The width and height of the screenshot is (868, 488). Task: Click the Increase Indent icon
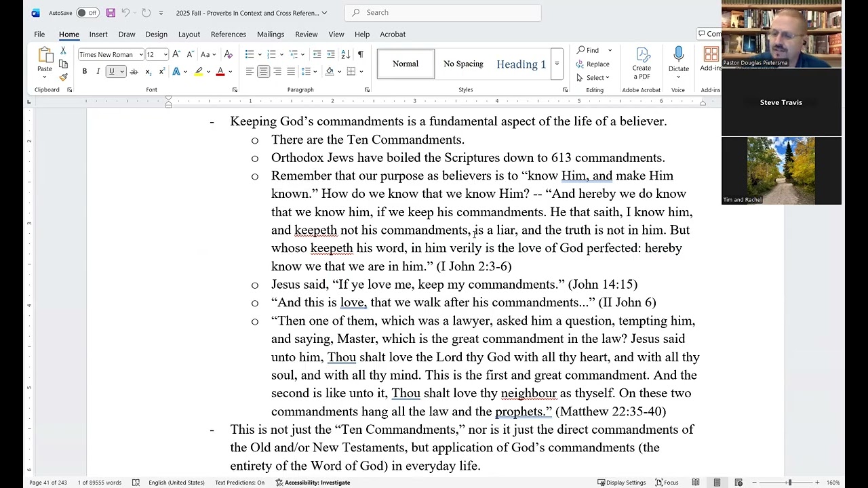click(x=330, y=54)
